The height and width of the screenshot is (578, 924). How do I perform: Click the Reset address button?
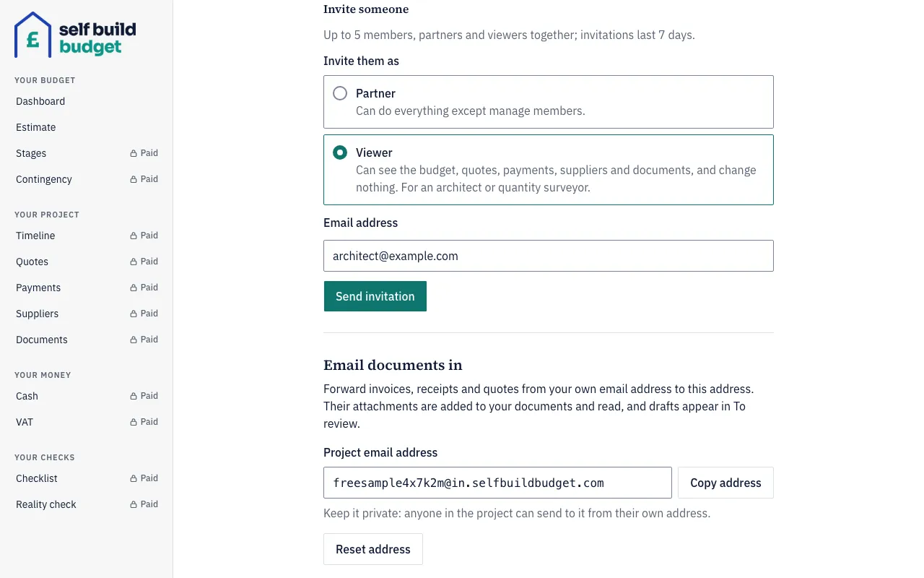[x=373, y=549]
